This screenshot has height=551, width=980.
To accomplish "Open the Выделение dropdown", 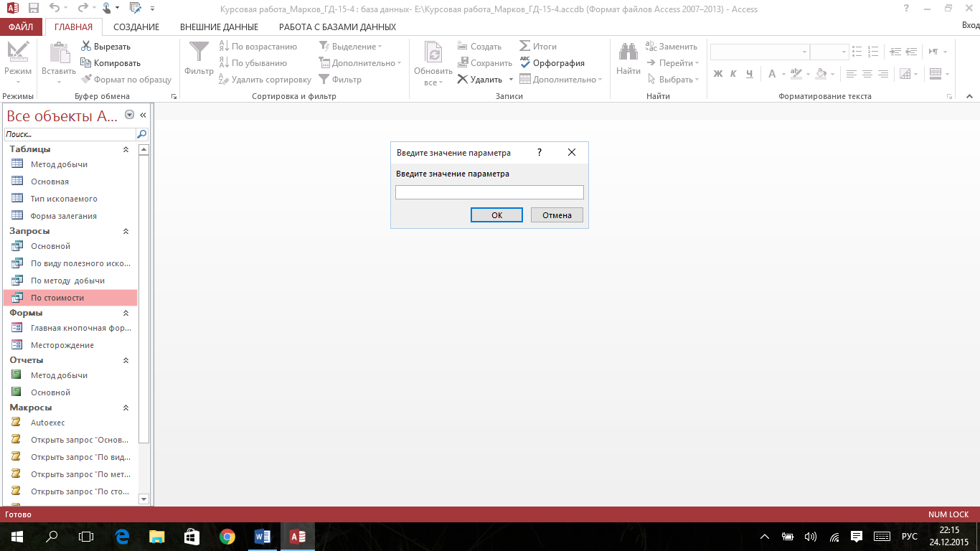I will click(351, 47).
